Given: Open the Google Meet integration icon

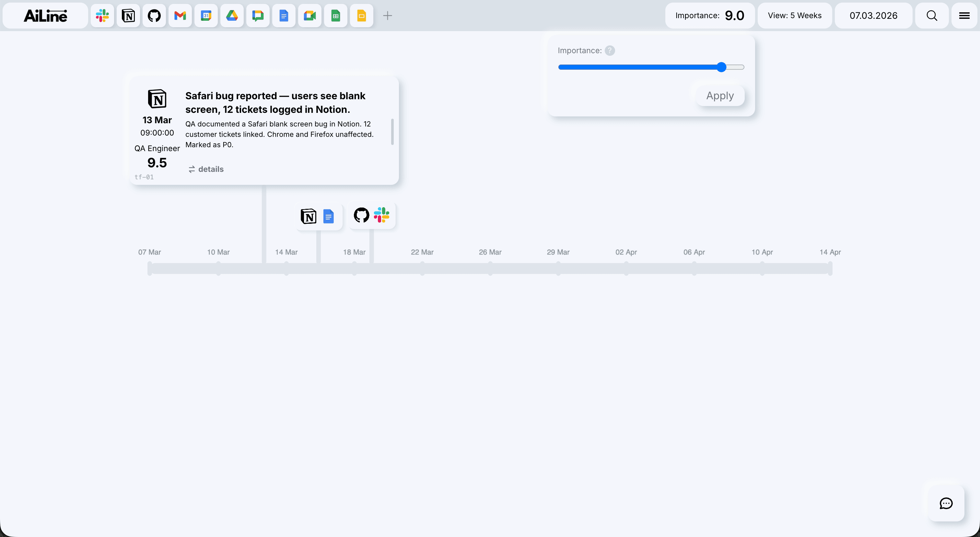Looking at the screenshot, I should point(310,16).
